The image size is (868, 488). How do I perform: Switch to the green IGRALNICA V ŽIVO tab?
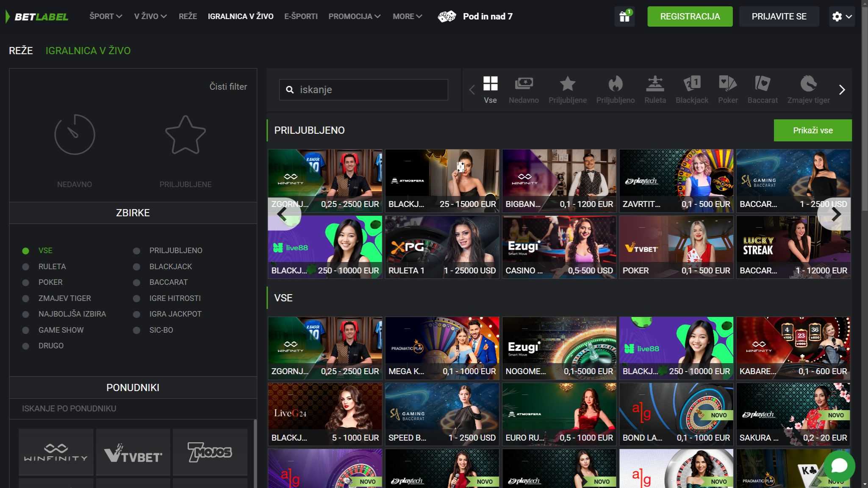click(x=88, y=51)
